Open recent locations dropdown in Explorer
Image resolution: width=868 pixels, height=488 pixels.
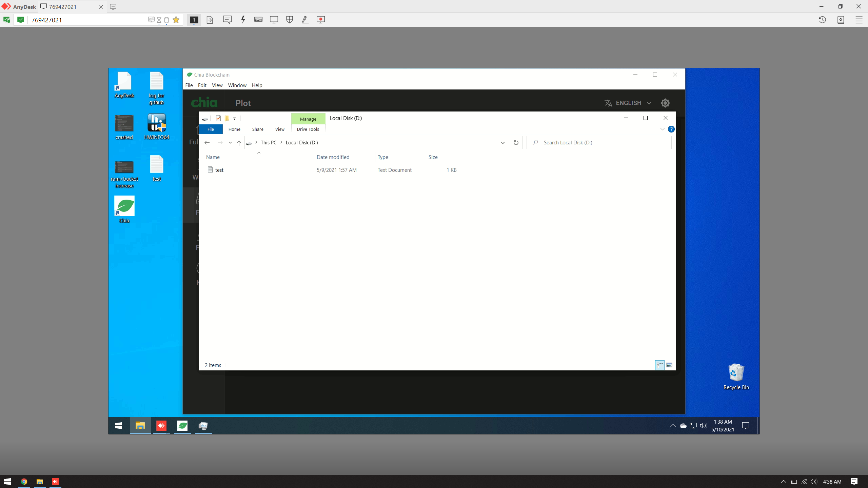tap(230, 143)
